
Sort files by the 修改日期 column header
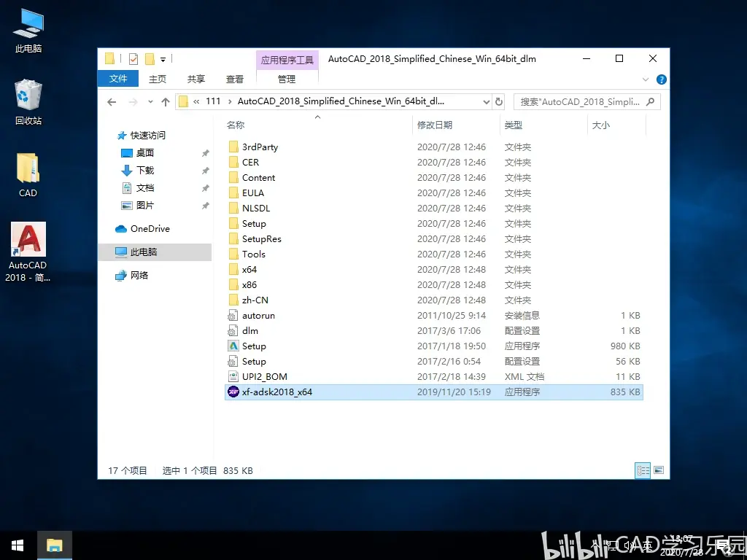435,125
